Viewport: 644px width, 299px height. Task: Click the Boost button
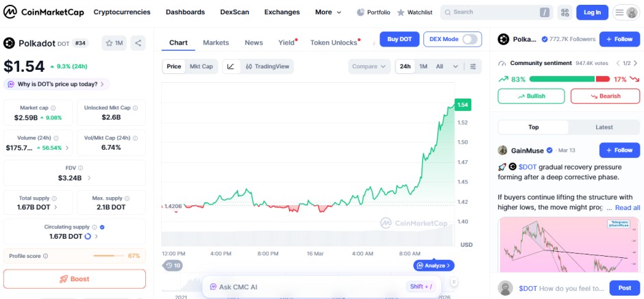click(75, 279)
